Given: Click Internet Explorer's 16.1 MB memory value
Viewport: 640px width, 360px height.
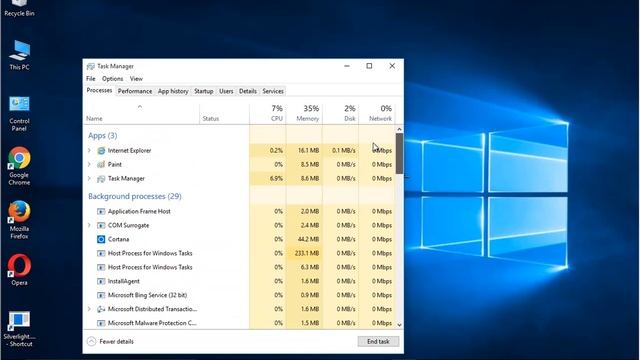Looking at the screenshot, I should pos(308,151).
